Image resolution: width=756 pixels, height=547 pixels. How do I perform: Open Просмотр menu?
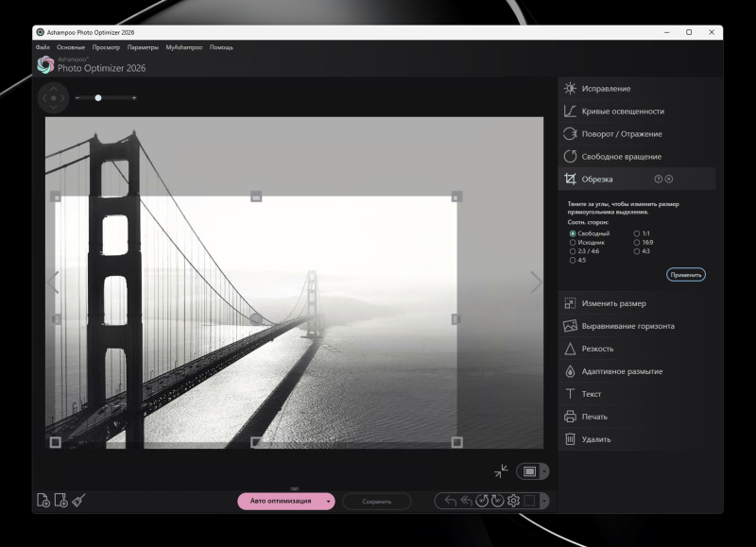pos(106,47)
